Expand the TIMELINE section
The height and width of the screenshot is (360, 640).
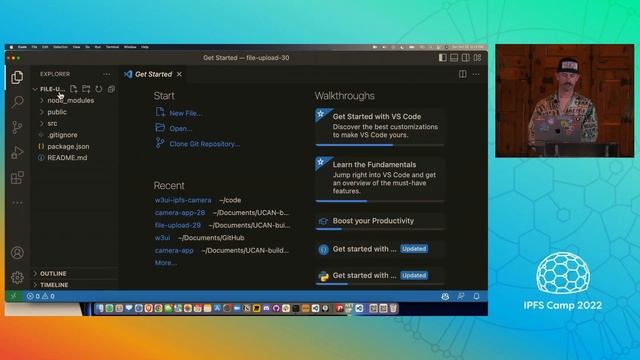[x=54, y=285]
